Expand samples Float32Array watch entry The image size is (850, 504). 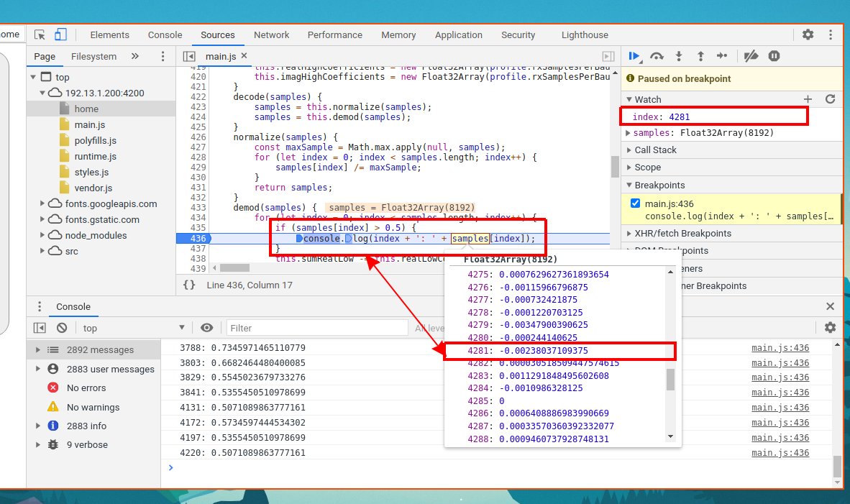click(628, 133)
